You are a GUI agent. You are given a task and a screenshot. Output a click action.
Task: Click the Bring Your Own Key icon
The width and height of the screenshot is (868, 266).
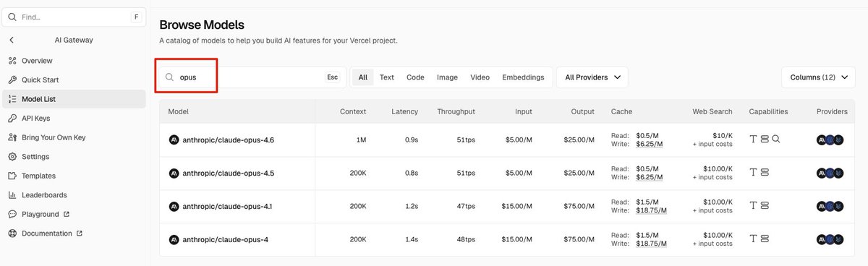[12, 137]
